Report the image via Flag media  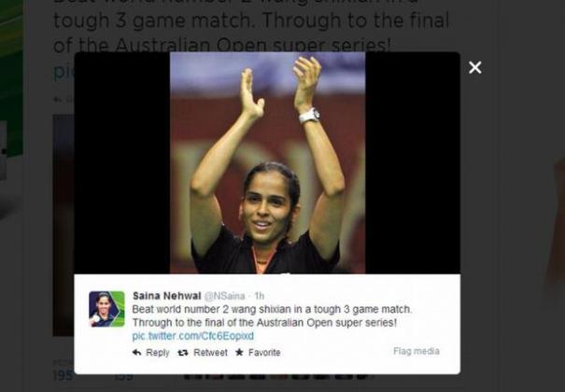(417, 351)
